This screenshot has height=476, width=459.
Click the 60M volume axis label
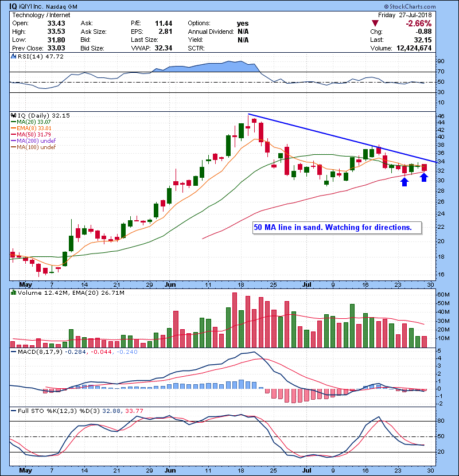pos(443,294)
